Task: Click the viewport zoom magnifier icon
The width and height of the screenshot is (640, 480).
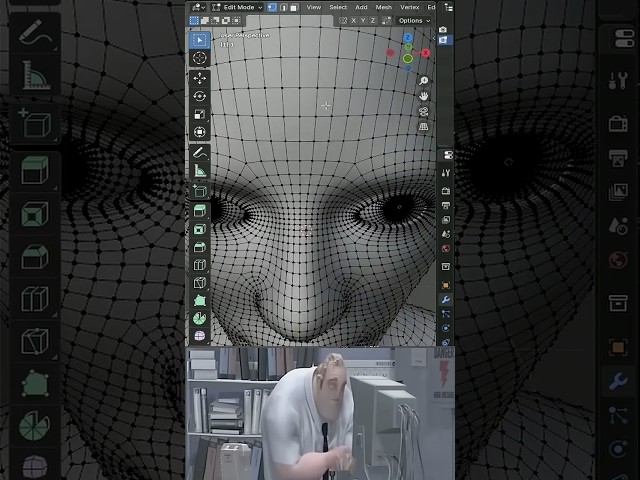Action: coord(424,81)
